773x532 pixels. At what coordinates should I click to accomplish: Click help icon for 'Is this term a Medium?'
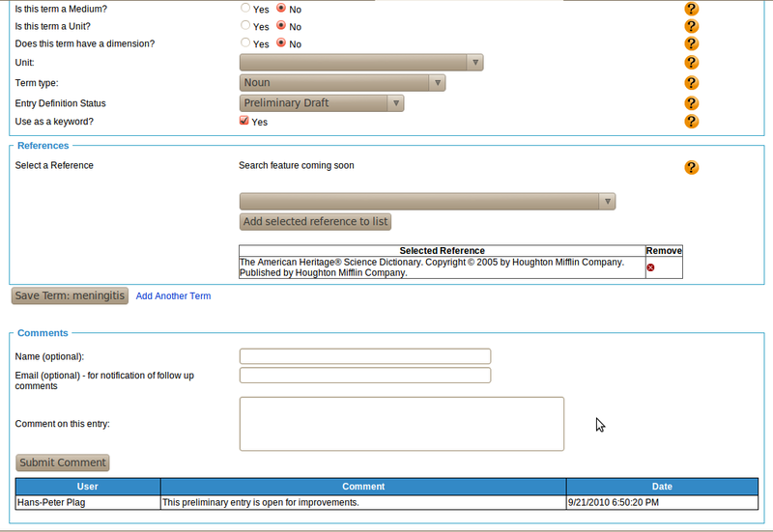point(691,9)
